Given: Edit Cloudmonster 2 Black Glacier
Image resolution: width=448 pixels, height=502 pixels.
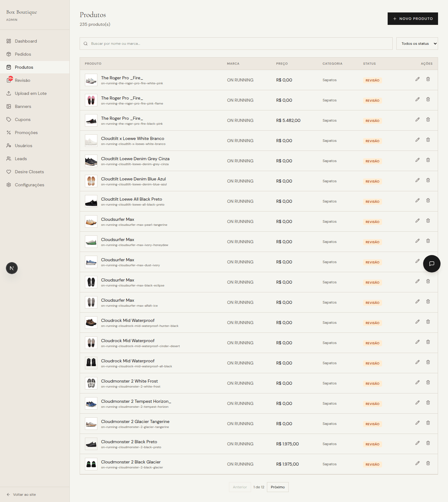Looking at the screenshot, I should (x=418, y=463).
